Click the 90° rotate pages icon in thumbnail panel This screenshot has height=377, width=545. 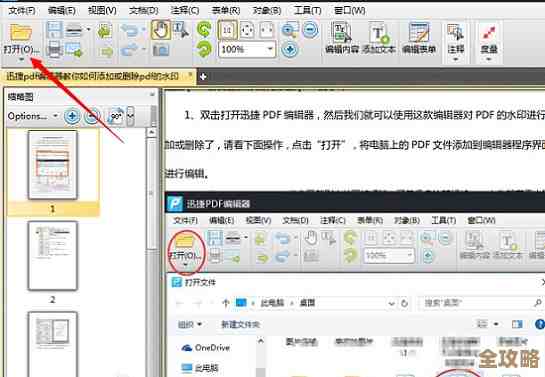point(115,116)
